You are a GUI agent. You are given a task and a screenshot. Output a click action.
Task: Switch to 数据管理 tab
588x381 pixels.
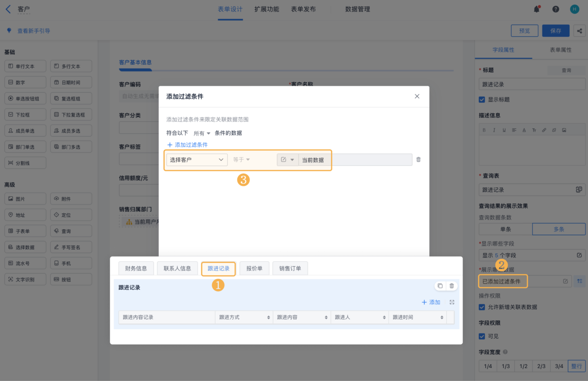pyautogui.click(x=358, y=9)
